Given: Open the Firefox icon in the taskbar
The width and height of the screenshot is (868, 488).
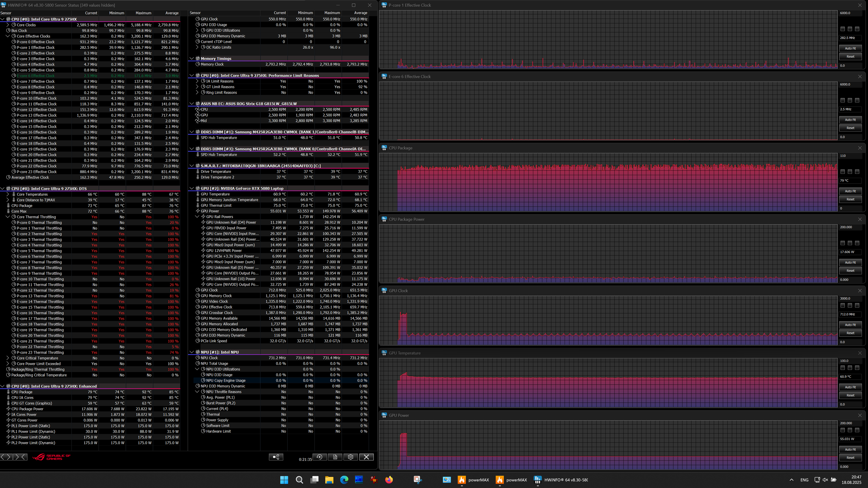Looking at the screenshot, I should click(x=389, y=480).
